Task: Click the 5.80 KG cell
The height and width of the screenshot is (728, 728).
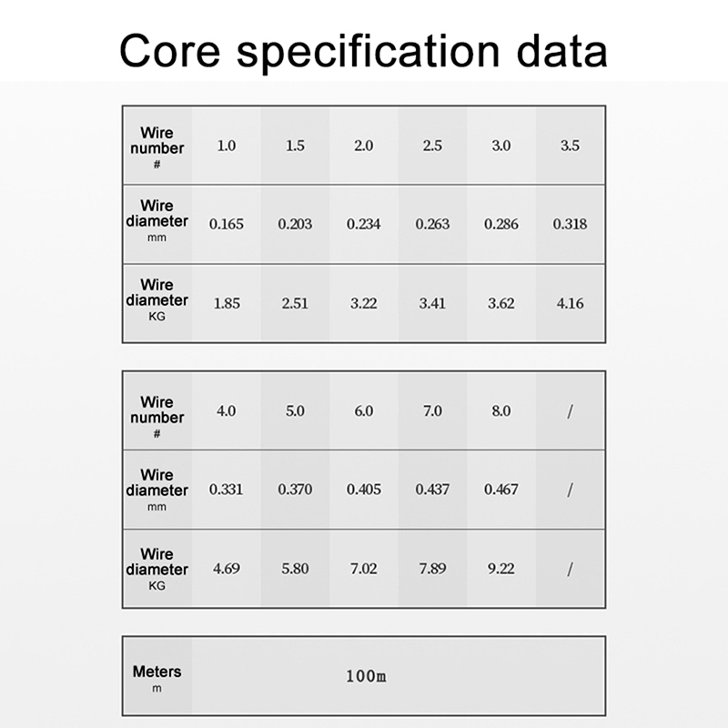Action: (295, 569)
